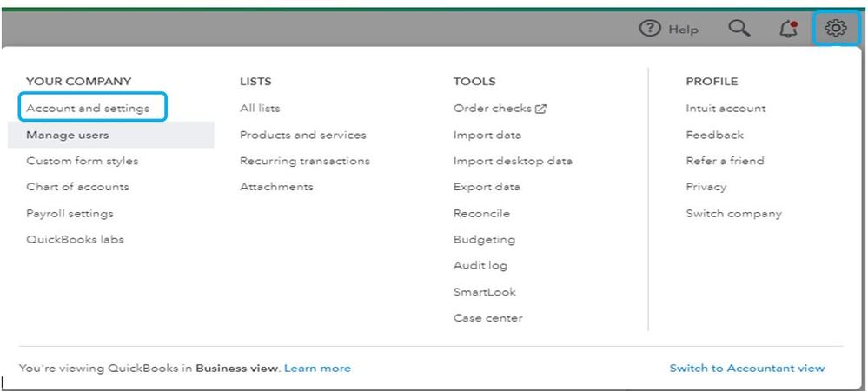Open QuickBooks labs
This screenshot has width=868, height=392.
coord(75,240)
